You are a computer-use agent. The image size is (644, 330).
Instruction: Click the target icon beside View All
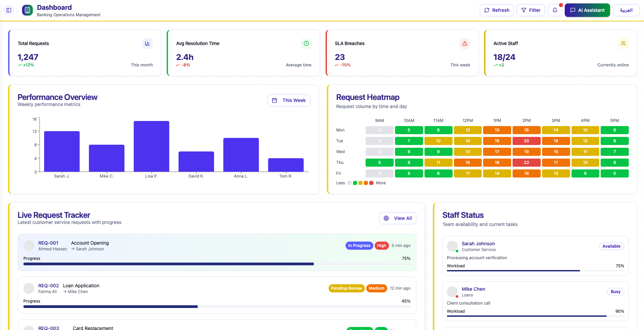pyautogui.click(x=386, y=218)
